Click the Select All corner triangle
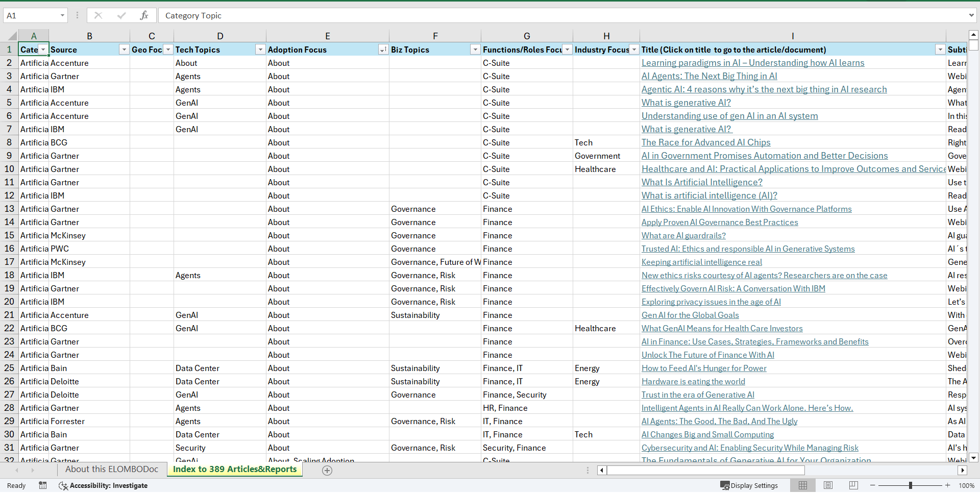Screen dimensions: 980x493 tap(11, 36)
